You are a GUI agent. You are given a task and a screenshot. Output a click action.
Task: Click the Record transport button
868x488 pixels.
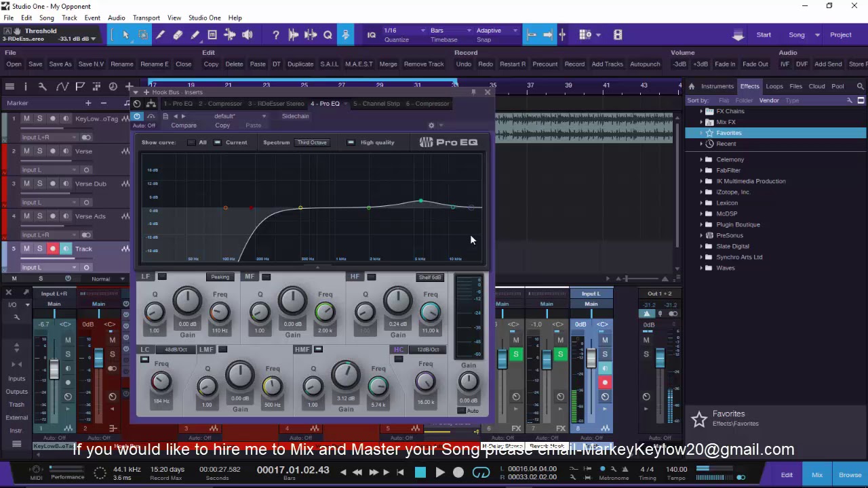(458, 472)
